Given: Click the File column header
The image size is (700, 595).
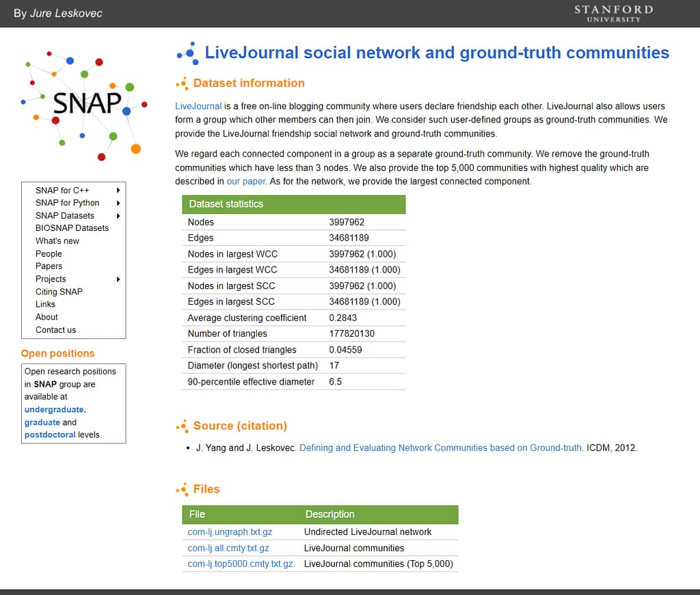Looking at the screenshot, I should [197, 514].
